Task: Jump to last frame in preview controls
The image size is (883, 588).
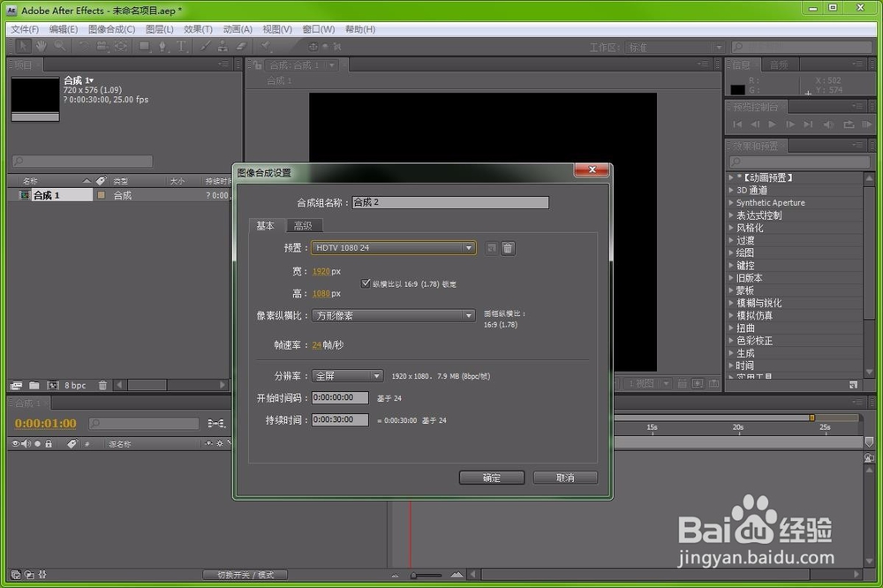Action: [808, 124]
